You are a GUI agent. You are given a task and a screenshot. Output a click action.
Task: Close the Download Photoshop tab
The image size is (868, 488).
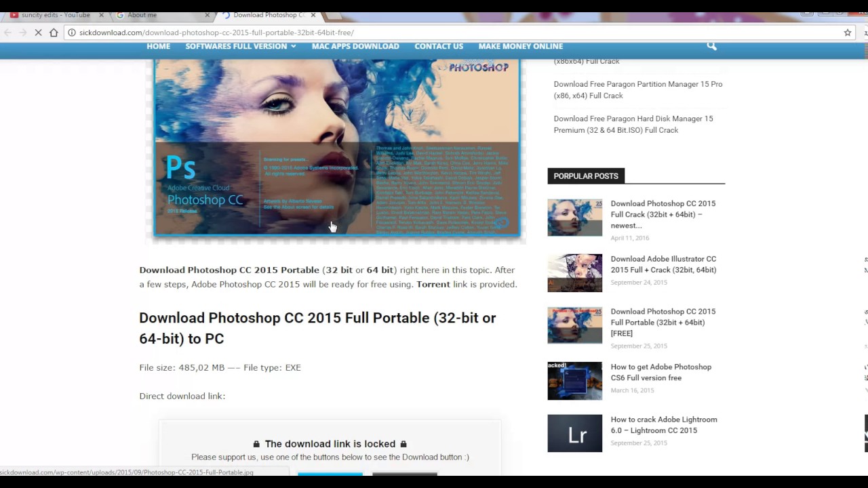coord(313,15)
